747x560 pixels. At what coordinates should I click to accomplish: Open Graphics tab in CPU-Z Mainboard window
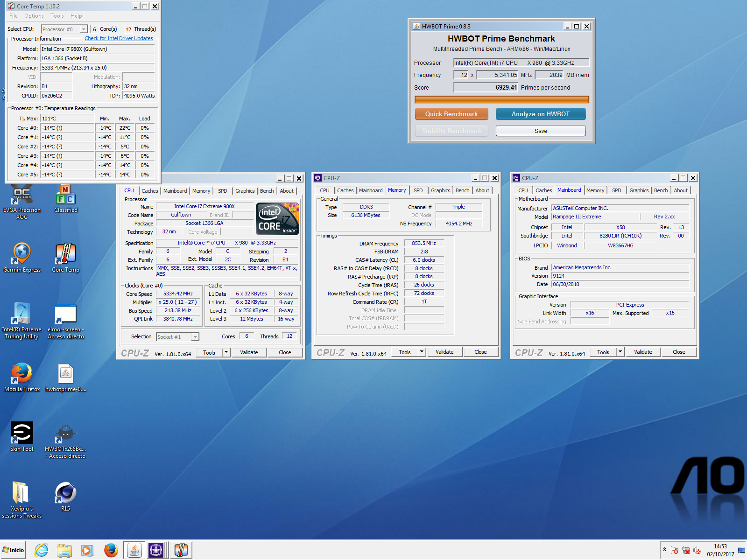click(639, 190)
